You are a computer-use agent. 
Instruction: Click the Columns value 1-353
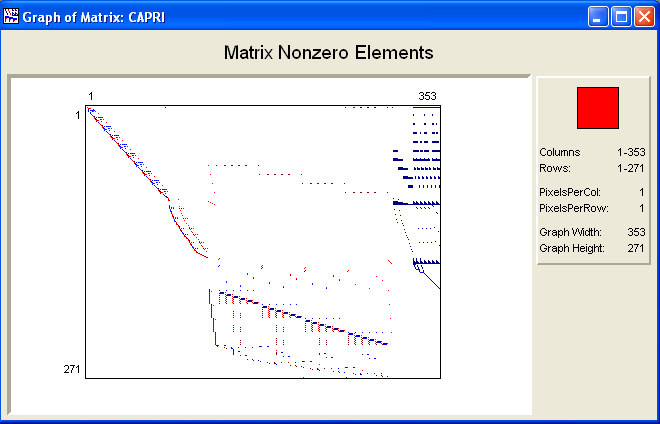click(x=629, y=152)
